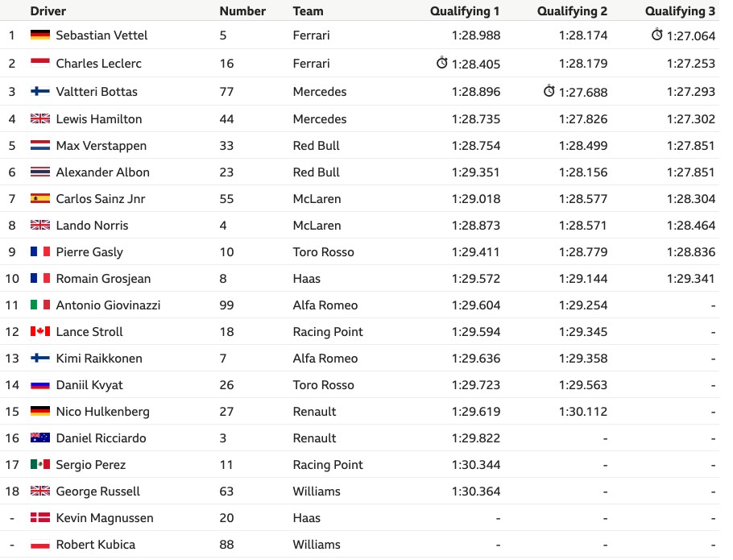
Task: Click George Russell's Qualifying 1 time 1:30.364
Action: point(476,492)
